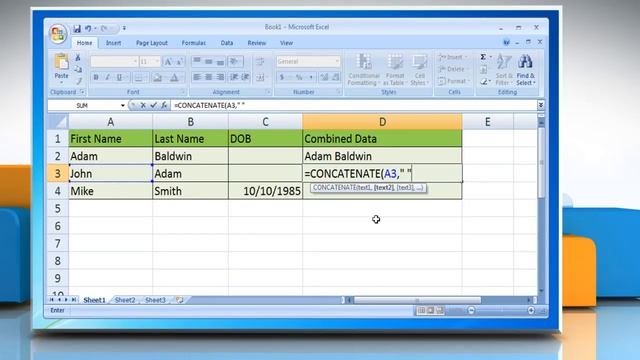Click the Fill Color bucket icon
The image size is (640, 360).
(x=157, y=77)
